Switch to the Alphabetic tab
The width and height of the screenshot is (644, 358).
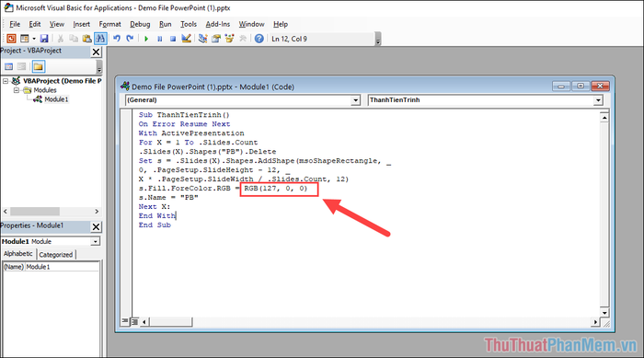click(x=18, y=254)
